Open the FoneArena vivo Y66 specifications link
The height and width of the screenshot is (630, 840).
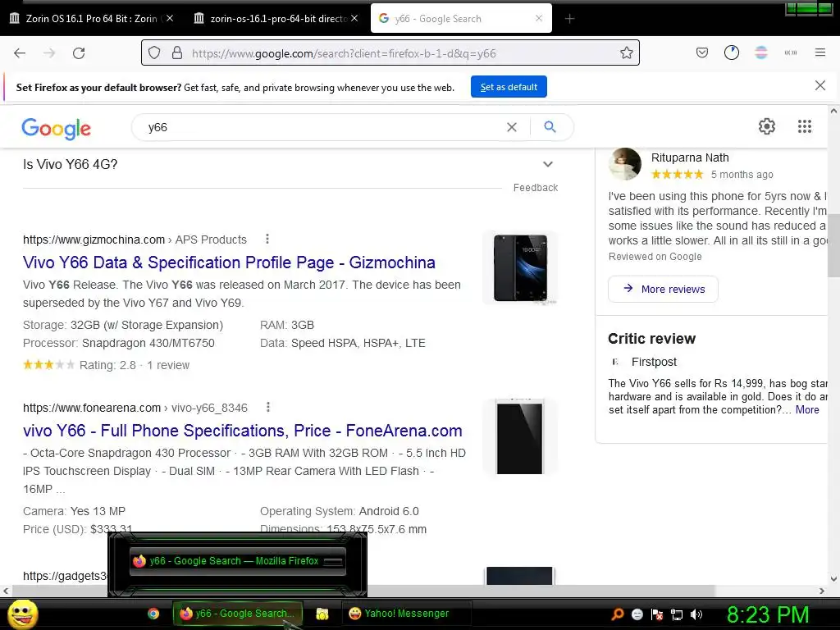(242, 431)
